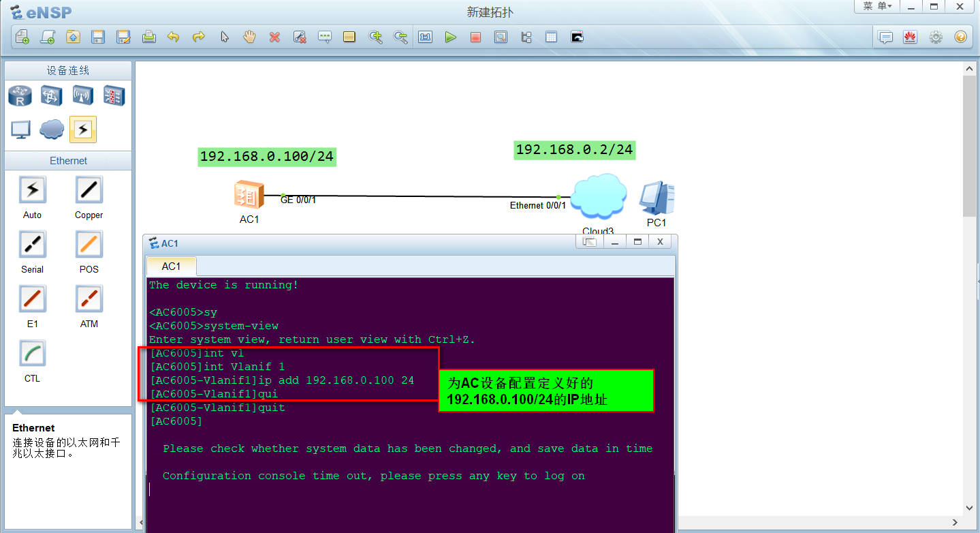This screenshot has width=980, height=533.
Task: Open the 菜单 dropdown menu
Action: (x=876, y=6)
